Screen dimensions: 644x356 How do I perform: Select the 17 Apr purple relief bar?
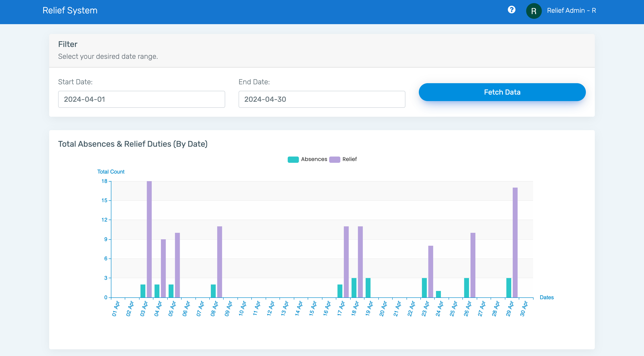pyautogui.click(x=346, y=262)
